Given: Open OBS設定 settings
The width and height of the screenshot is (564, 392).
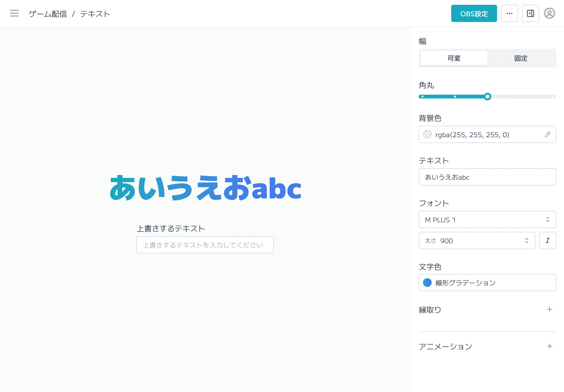Looking at the screenshot, I should 474,14.
